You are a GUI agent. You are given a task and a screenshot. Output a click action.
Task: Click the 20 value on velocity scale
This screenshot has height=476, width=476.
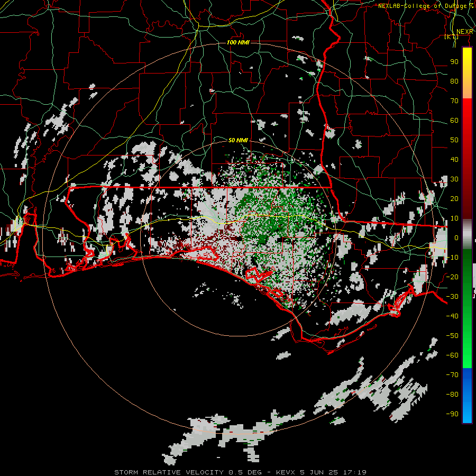[454, 199]
